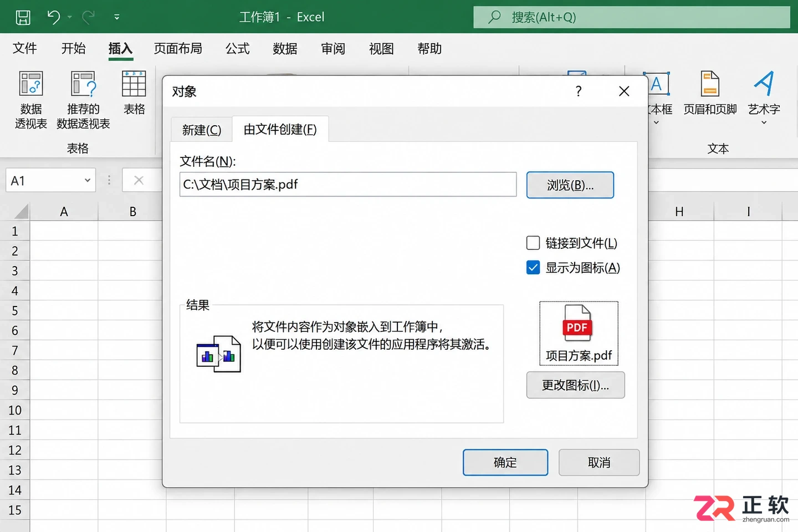798x532 pixels.
Task: Click the embedded-object result illustration icon
Action: click(x=218, y=354)
